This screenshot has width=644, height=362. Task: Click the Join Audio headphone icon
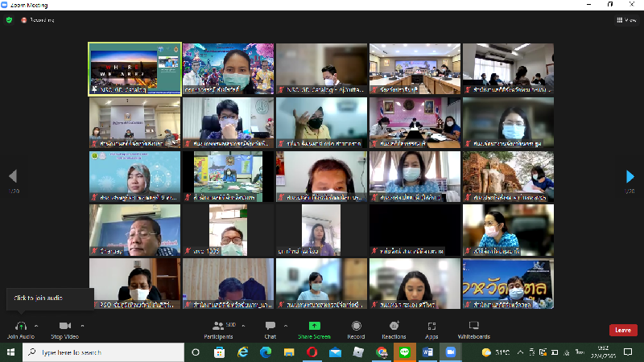coord(21,326)
